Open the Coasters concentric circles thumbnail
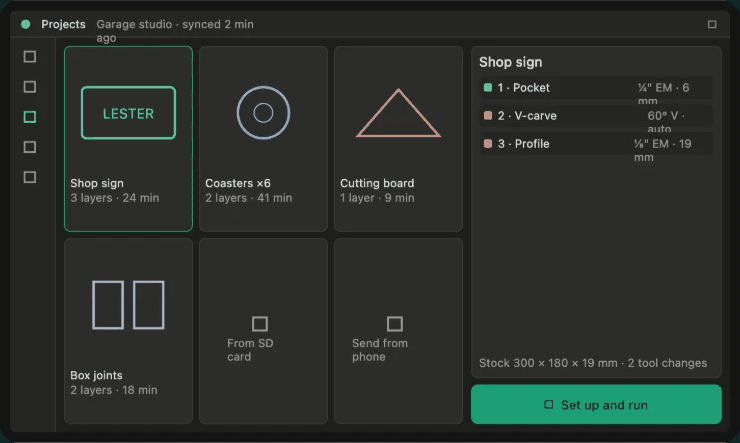 (x=263, y=113)
